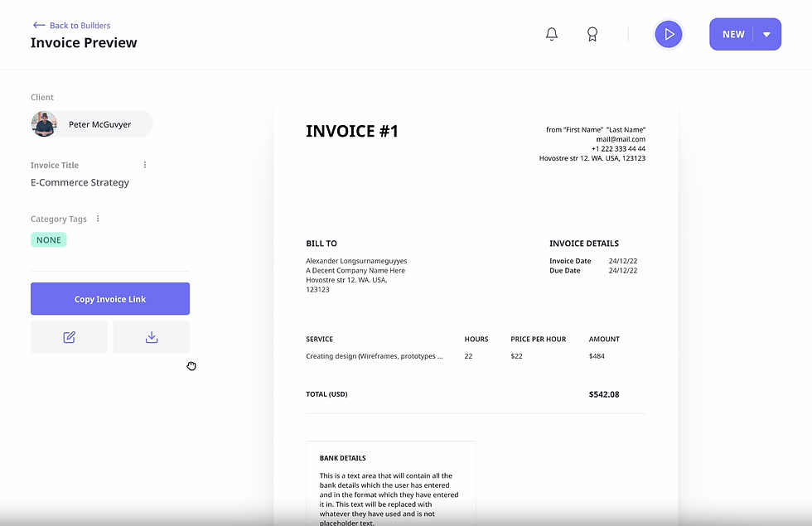Click the achievements ribbon icon

coord(592,34)
